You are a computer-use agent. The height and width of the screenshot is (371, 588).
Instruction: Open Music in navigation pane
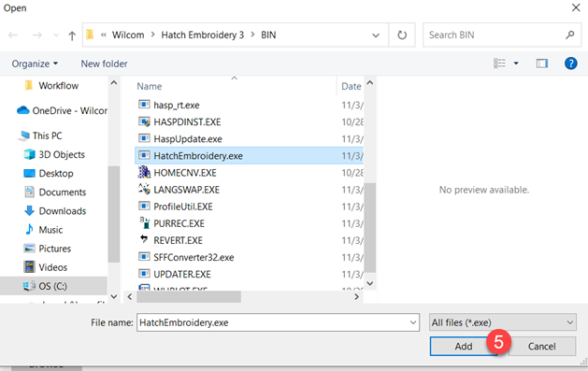click(x=44, y=230)
